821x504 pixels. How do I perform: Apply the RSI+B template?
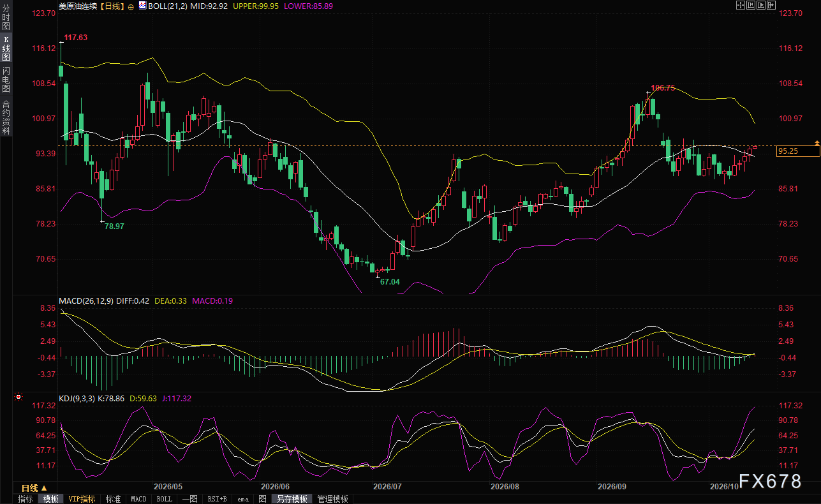point(217,499)
